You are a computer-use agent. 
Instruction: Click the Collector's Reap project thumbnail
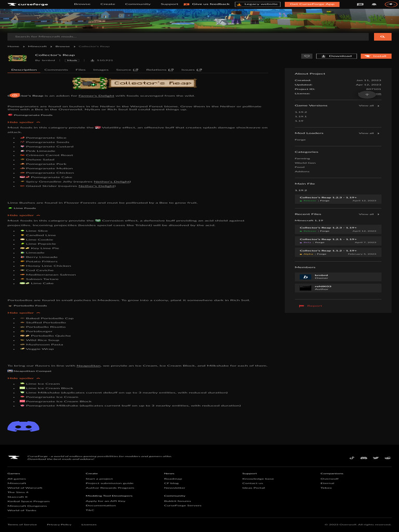(x=17, y=58)
